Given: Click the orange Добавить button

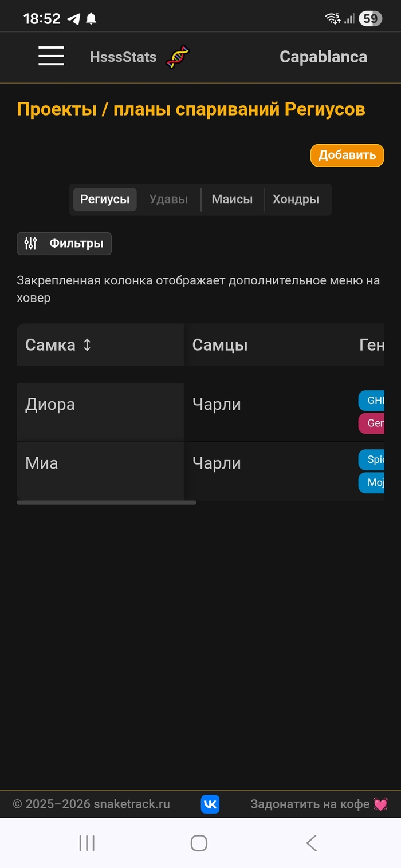Looking at the screenshot, I should pos(347,156).
